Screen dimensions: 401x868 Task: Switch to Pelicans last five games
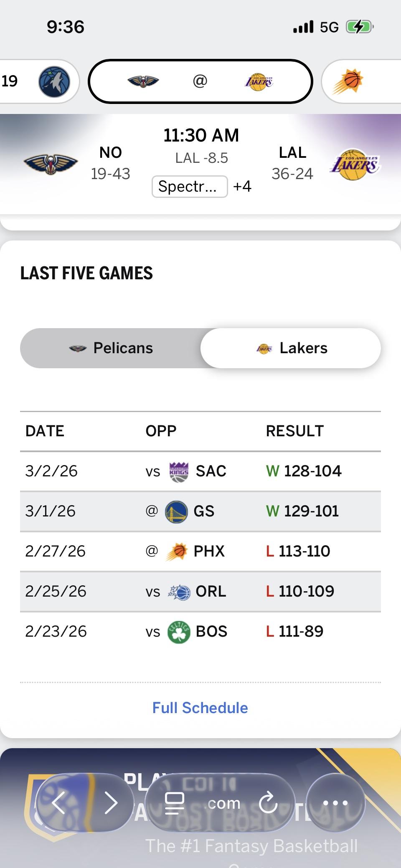(x=111, y=348)
